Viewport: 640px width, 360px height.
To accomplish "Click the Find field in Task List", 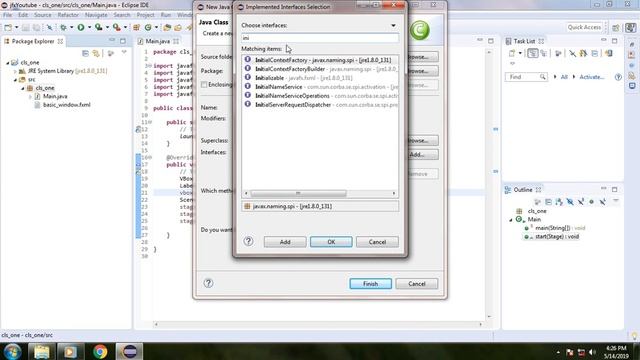I will click(526, 77).
